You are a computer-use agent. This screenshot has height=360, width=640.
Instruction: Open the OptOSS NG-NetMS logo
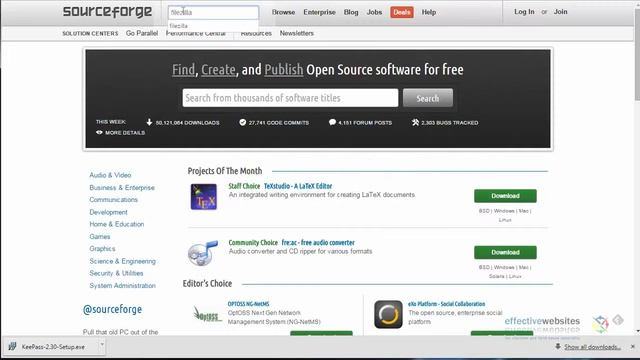coord(207,315)
